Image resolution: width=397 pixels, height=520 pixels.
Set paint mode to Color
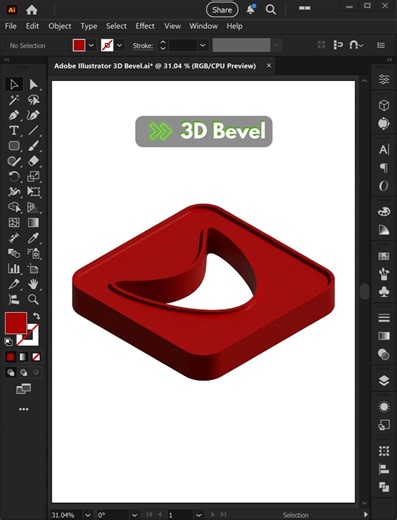tap(11, 357)
